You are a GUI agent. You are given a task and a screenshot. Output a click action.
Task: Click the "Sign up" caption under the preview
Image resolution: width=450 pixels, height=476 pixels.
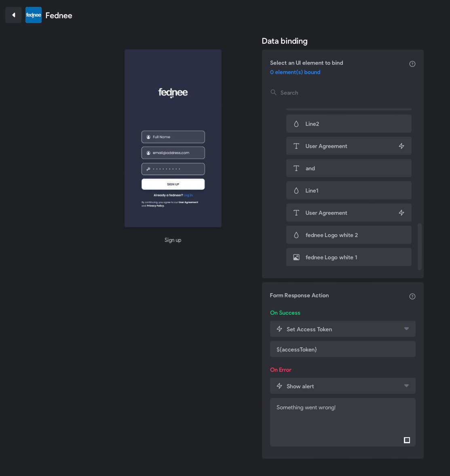173,240
